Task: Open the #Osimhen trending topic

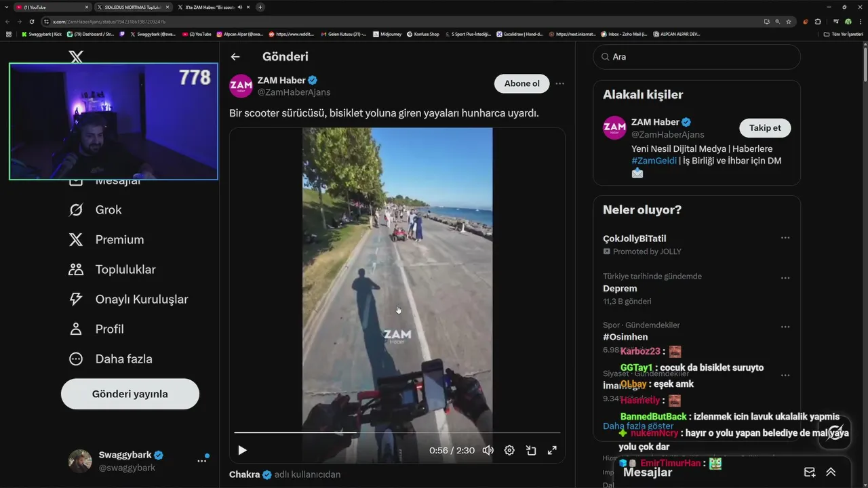Action: coord(625,337)
